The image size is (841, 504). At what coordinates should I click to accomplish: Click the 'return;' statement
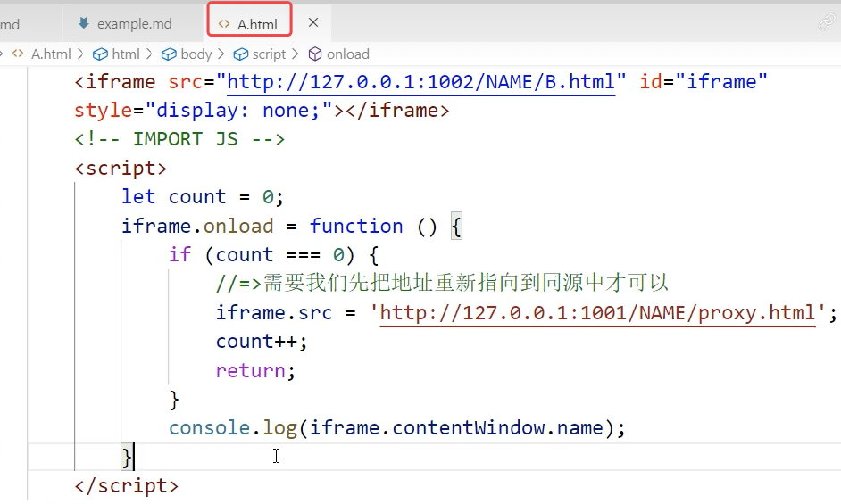pos(255,370)
